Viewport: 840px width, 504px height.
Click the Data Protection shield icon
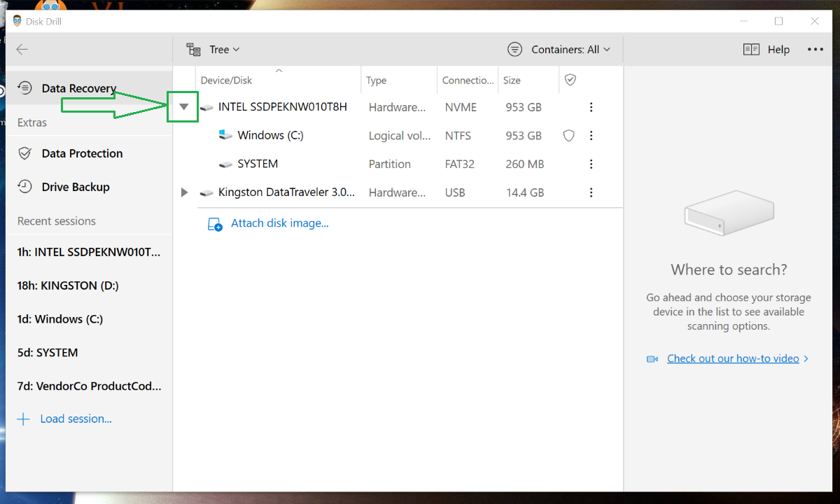click(x=24, y=153)
